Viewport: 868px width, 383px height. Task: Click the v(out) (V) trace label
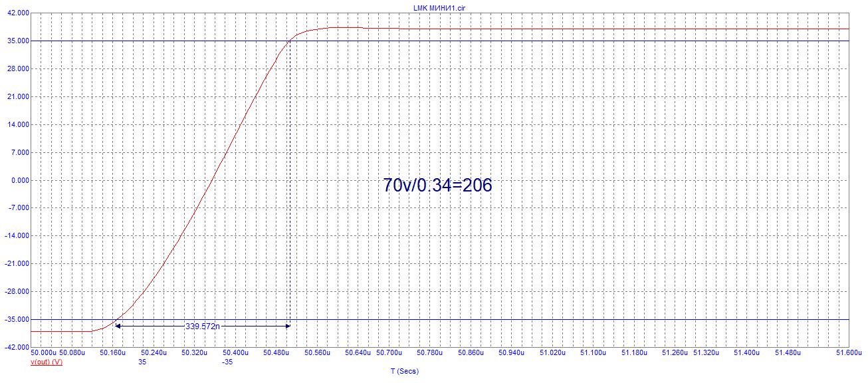pyautogui.click(x=47, y=362)
